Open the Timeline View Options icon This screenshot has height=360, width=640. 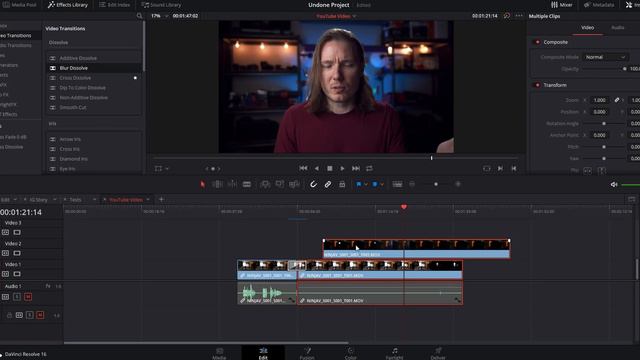tap(397, 184)
